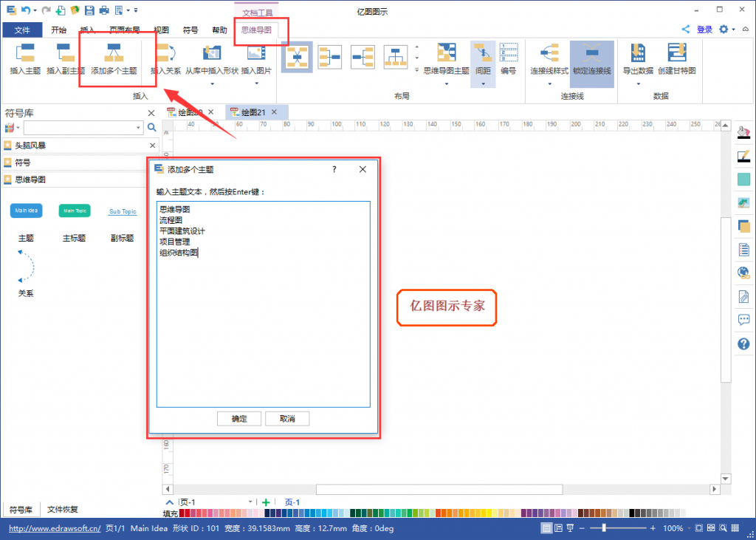
Task: Open the layers stacked squares sidebar icon
Action: click(x=744, y=226)
